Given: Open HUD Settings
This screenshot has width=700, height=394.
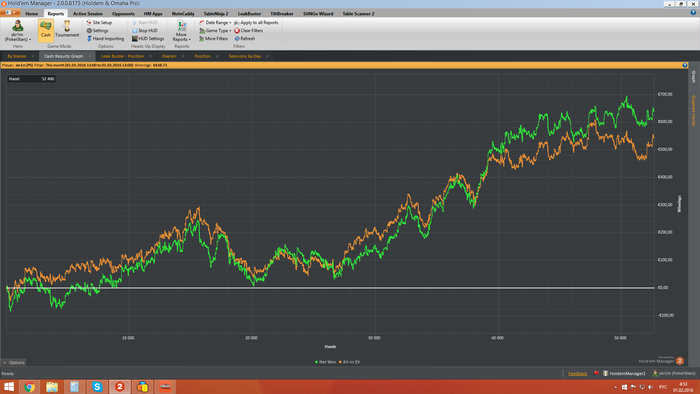Looking at the screenshot, I should pos(148,38).
